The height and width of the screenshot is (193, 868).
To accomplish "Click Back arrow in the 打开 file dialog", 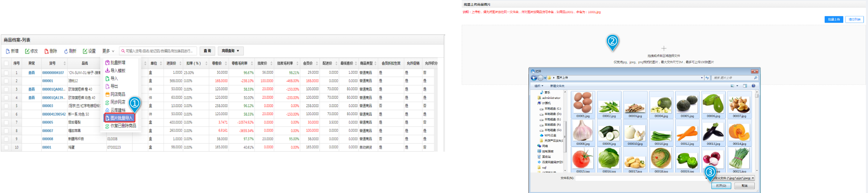I will [534, 78].
